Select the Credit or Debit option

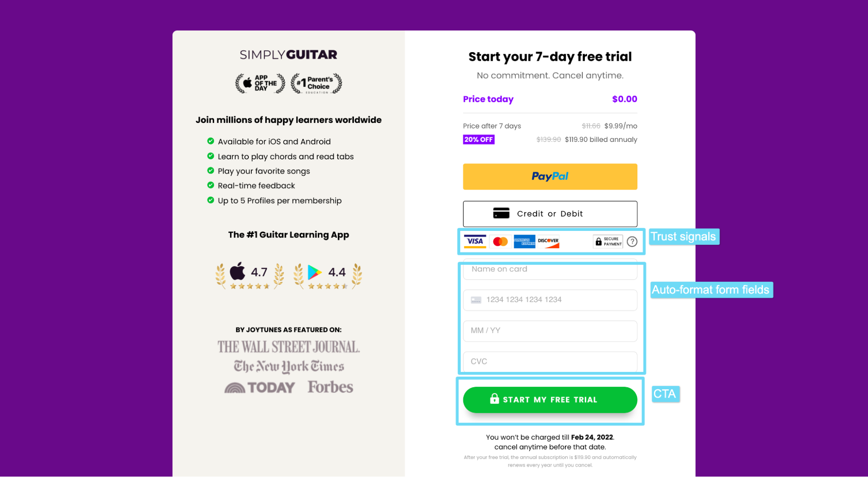[x=550, y=214]
